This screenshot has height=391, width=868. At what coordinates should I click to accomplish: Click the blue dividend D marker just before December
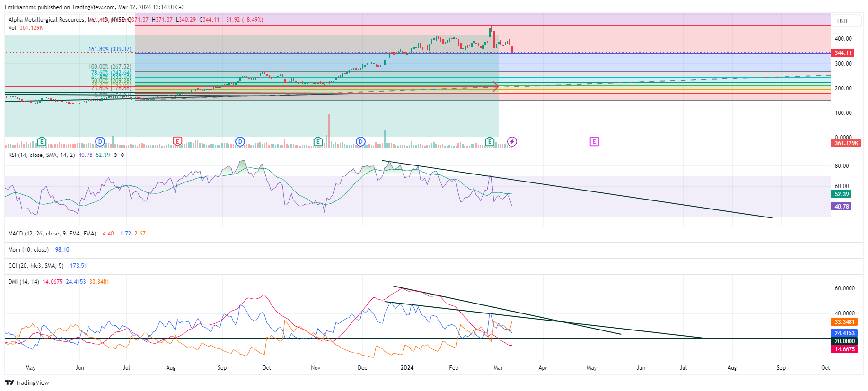[x=361, y=141]
